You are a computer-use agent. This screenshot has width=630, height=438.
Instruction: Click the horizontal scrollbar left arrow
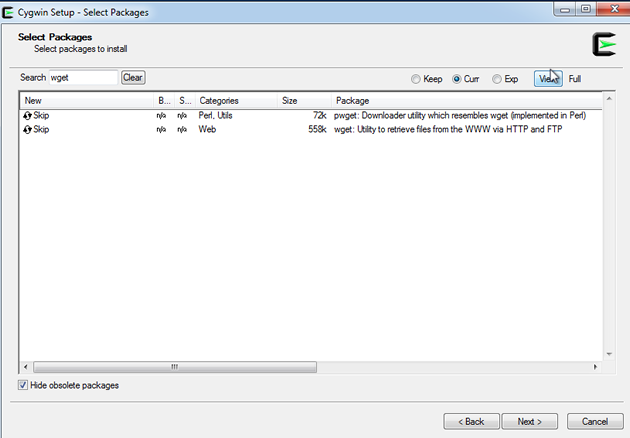click(26, 367)
